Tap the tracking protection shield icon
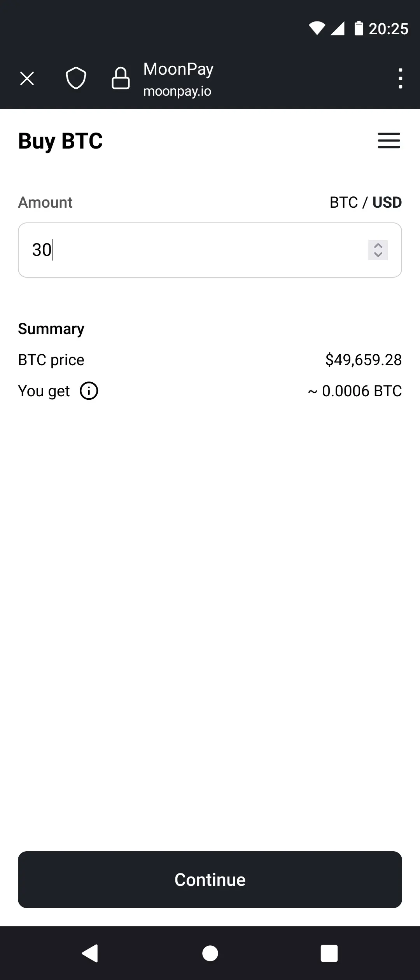The height and width of the screenshot is (980, 420). tap(76, 79)
